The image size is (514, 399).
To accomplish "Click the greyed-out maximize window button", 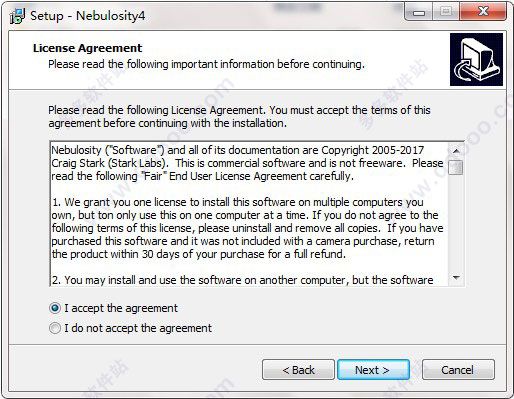I will [446, 12].
